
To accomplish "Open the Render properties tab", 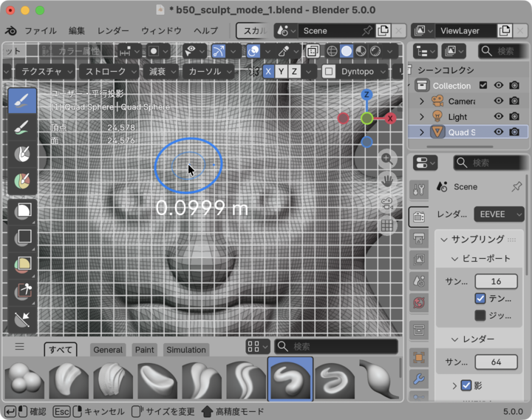I will pos(419,216).
